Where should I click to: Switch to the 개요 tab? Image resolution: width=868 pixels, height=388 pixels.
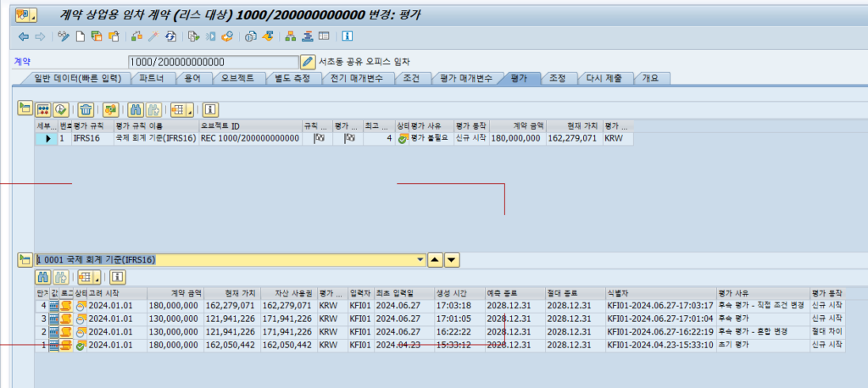(x=650, y=79)
